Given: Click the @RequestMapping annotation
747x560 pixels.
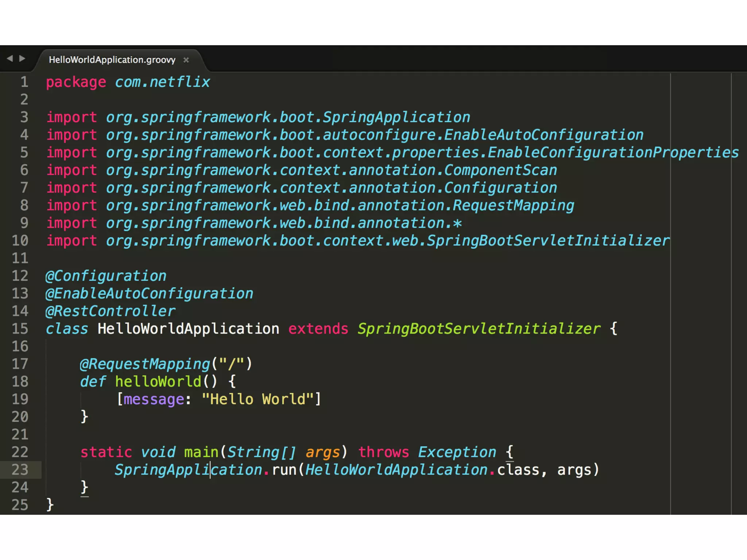Looking at the screenshot, I should 145,364.
